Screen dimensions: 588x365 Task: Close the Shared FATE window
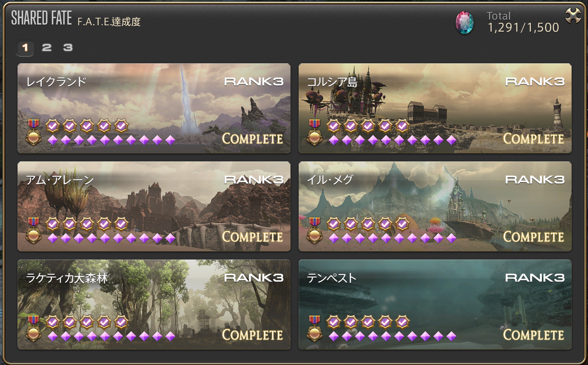(573, 16)
